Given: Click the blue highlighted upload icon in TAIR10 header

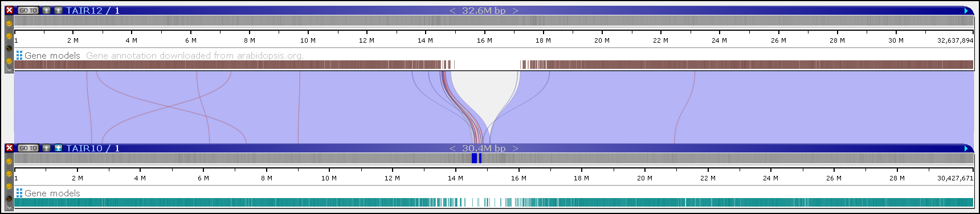Looking at the screenshot, I should [58, 148].
